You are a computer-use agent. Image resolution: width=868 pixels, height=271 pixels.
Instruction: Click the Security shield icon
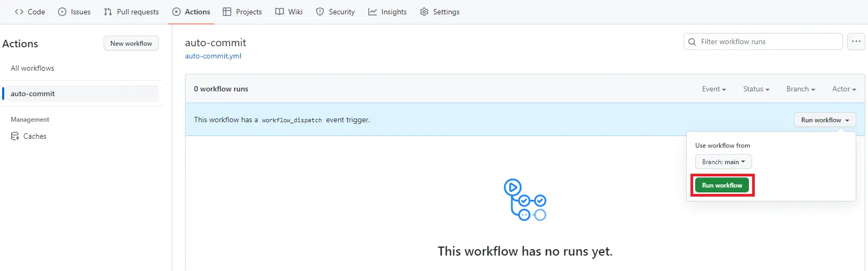pos(319,12)
